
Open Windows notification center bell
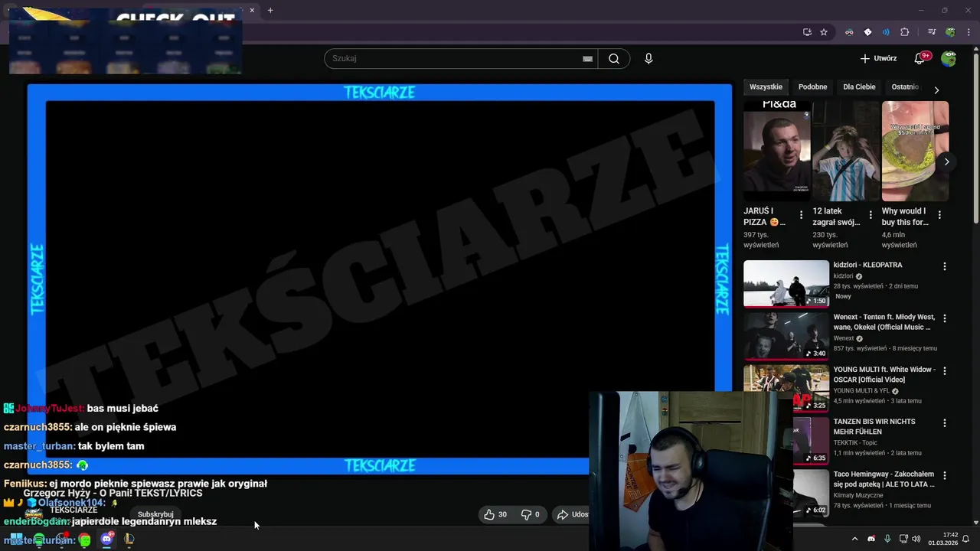(966, 540)
